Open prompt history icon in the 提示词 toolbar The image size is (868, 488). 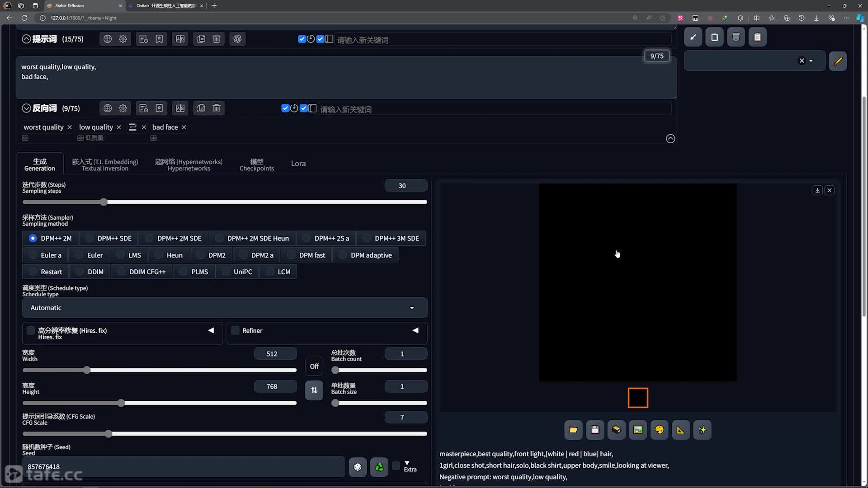click(144, 39)
